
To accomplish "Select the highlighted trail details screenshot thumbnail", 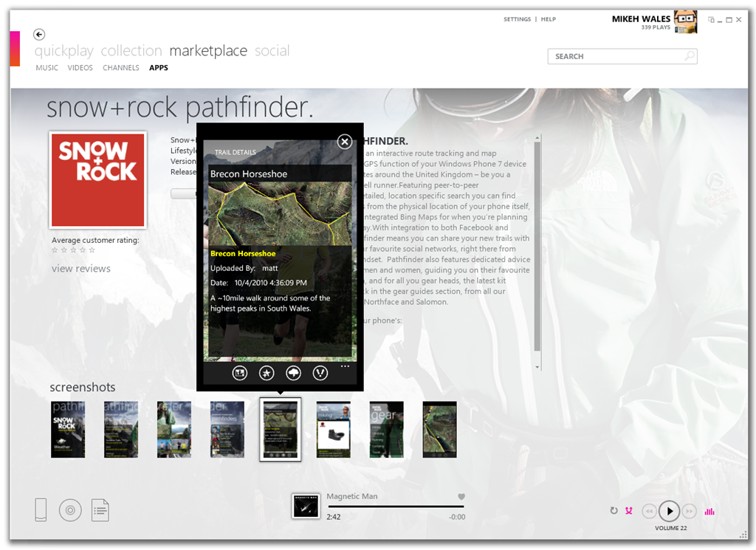I will coord(280,430).
